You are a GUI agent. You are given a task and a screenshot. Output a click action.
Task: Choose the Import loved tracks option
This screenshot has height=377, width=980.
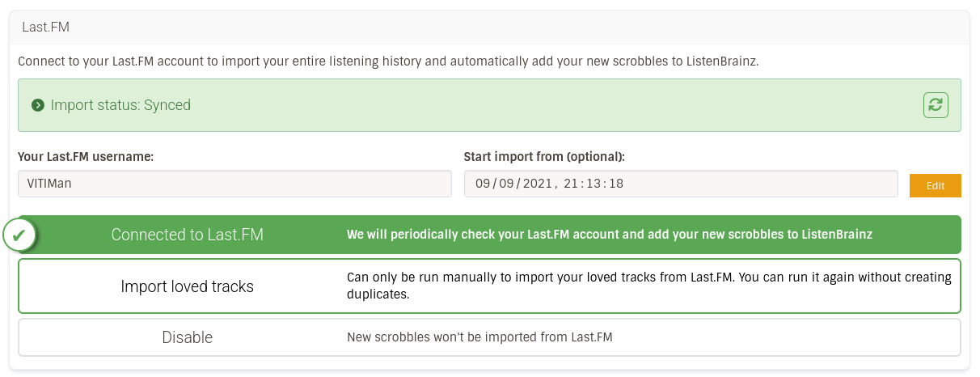(x=188, y=286)
